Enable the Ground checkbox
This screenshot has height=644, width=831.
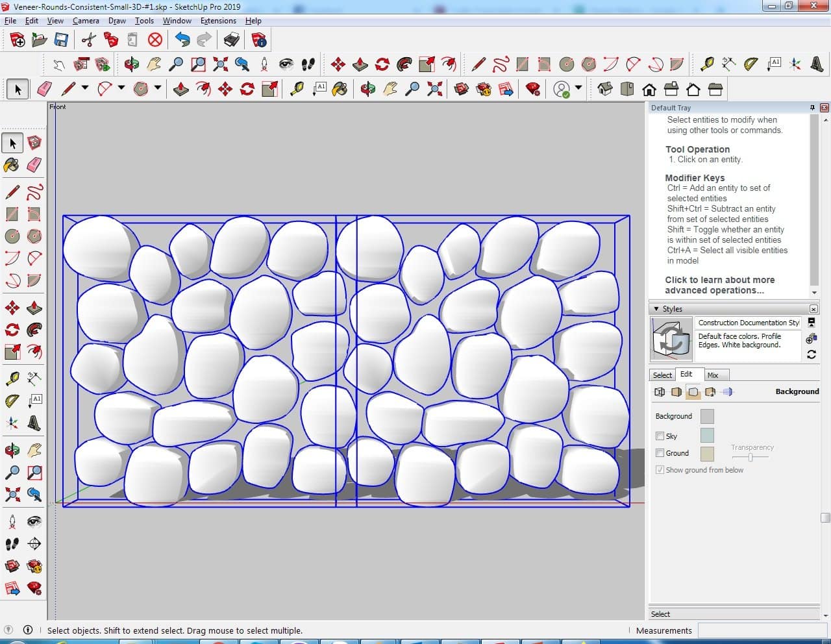click(x=660, y=453)
